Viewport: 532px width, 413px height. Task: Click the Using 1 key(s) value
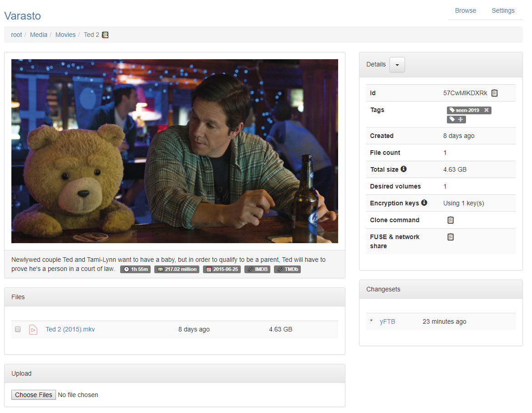tap(463, 203)
